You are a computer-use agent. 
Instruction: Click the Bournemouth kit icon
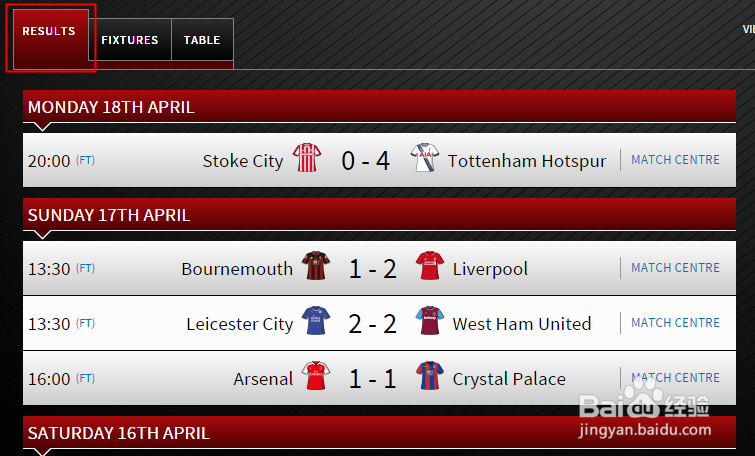coord(316,268)
